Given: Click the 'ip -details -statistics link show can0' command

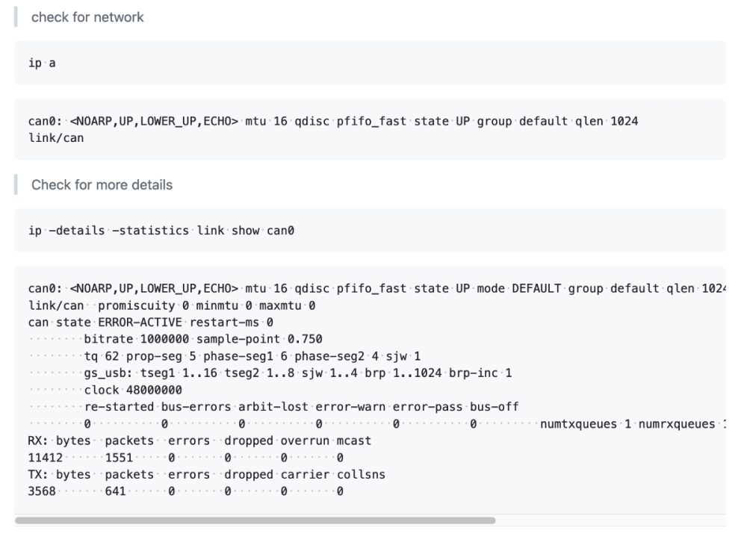Looking at the screenshot, I should (161, 231).
